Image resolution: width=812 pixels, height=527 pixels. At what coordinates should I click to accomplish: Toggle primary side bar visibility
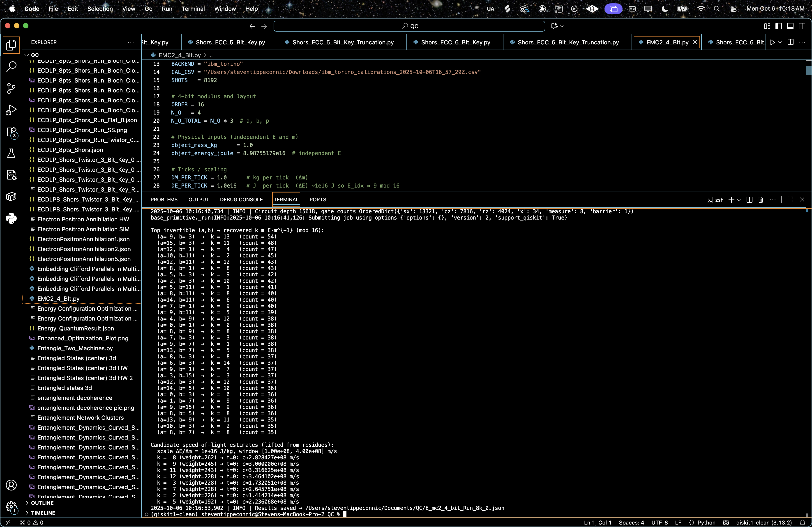point(779,26)
